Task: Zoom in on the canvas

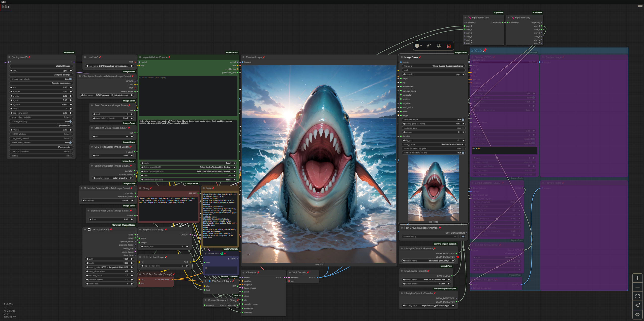Action: [637, 278]
